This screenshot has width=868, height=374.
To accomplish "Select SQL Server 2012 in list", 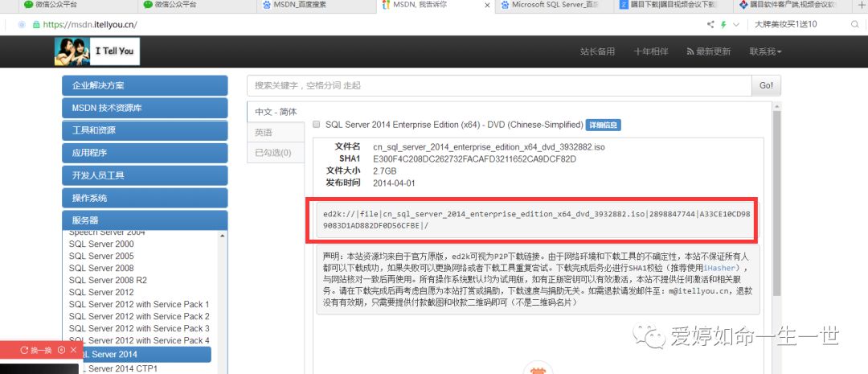I will tap(101, 292).
